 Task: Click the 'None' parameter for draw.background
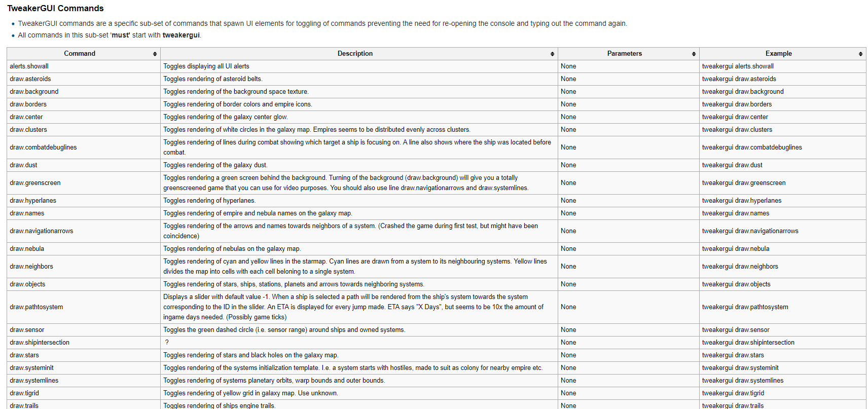coord(568,92)
